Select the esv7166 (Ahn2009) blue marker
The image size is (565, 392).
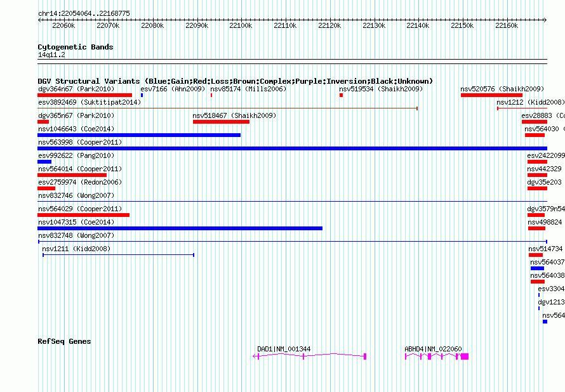tap(142, 95)
